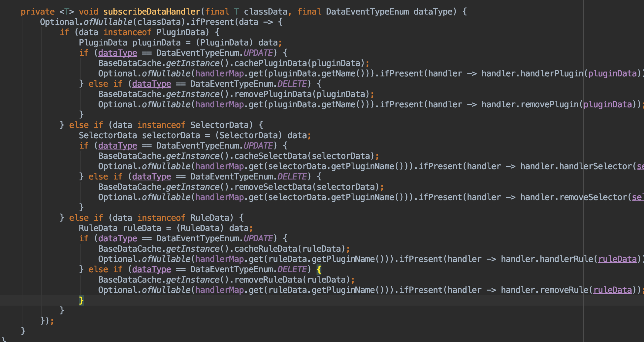Click 'instanceof RuleData' condition text

coord(185,218)
